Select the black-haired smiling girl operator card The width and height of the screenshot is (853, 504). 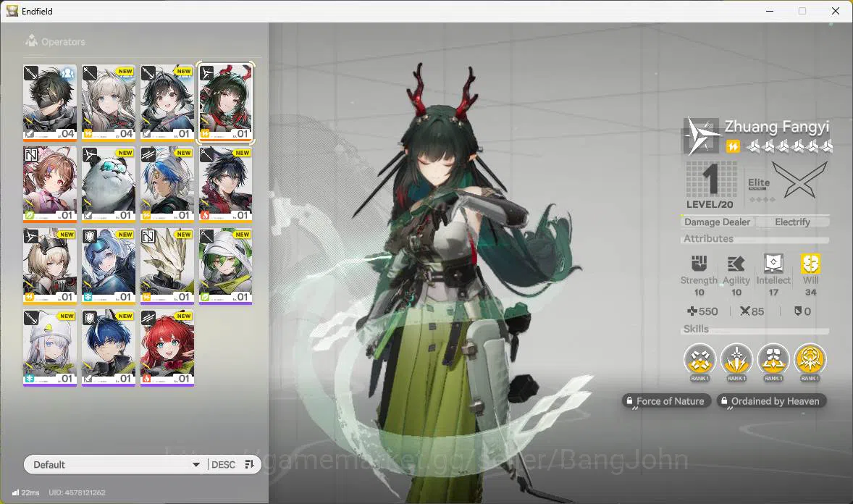167,103
